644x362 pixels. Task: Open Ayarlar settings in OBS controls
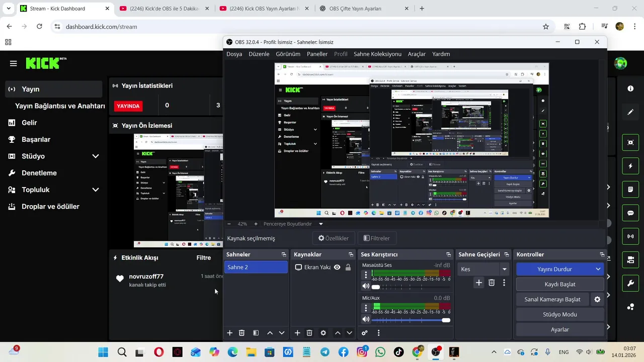coord(560,329)
